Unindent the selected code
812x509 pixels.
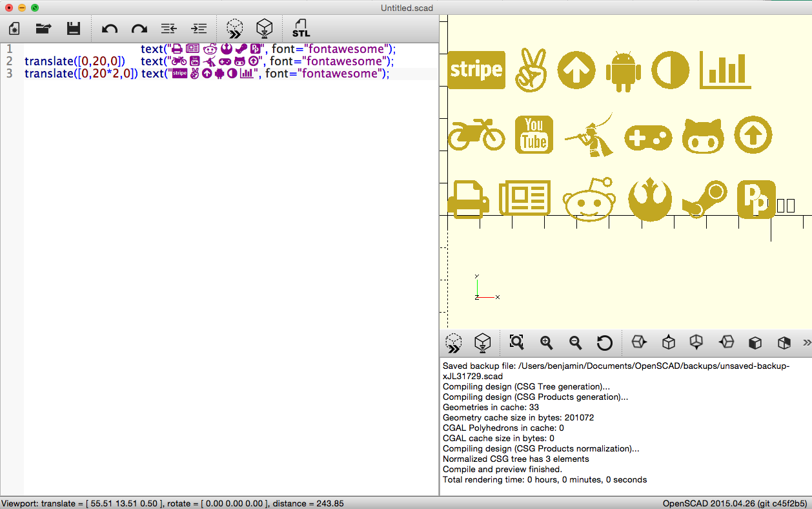click(168, 28)
